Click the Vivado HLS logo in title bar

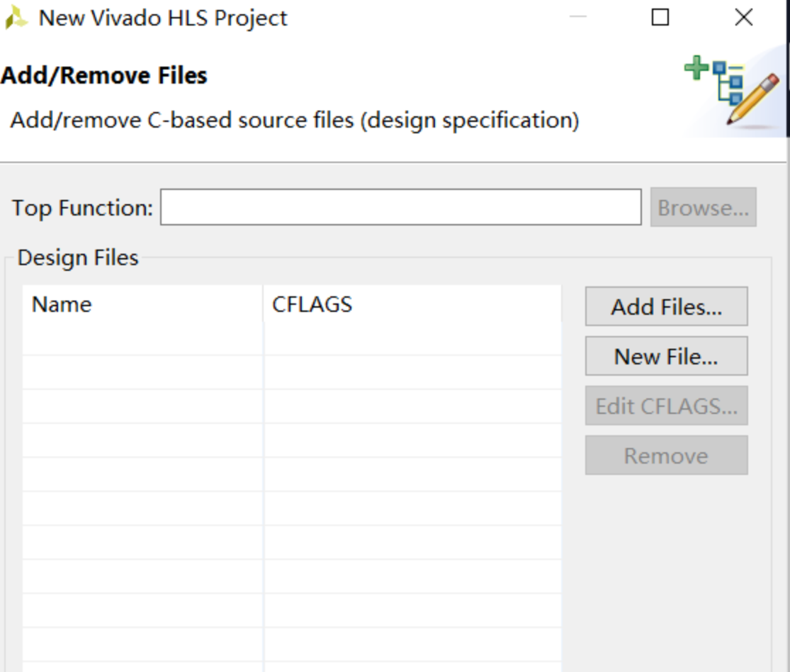tap(16, 18)
